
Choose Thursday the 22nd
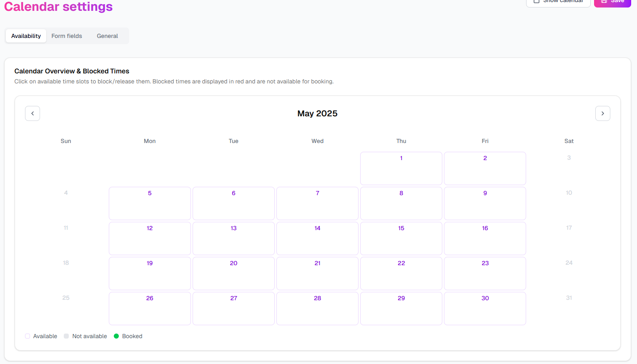tap(401, 274)
